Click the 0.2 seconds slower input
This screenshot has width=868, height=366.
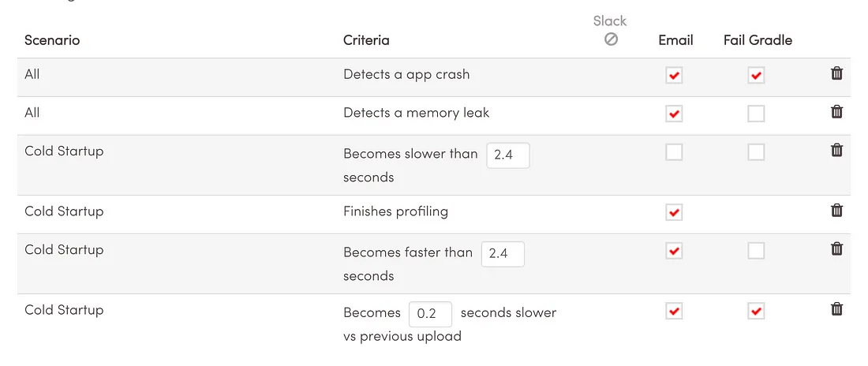coord(431,314)
